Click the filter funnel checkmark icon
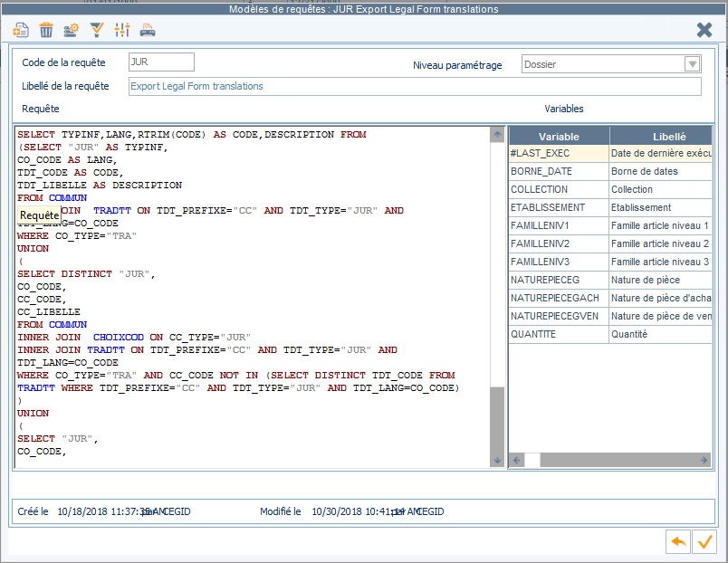 [97, 30]
